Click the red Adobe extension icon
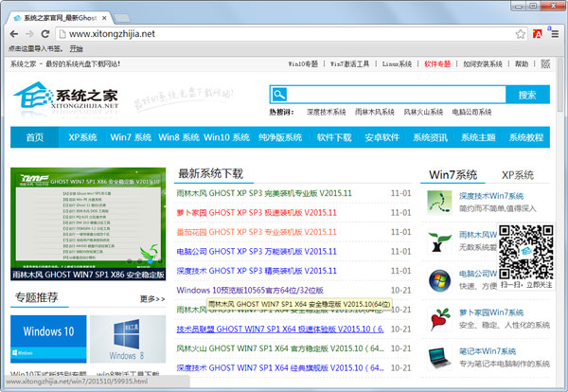Screen dimensions: 568x392 pyautogui.click(x=538, y=34)
